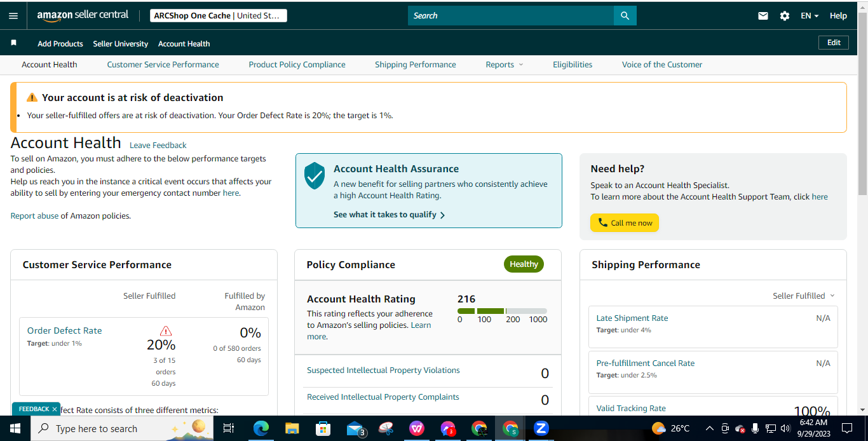
Task: Click the bookmark flag icon
Action: pos(13,43)
